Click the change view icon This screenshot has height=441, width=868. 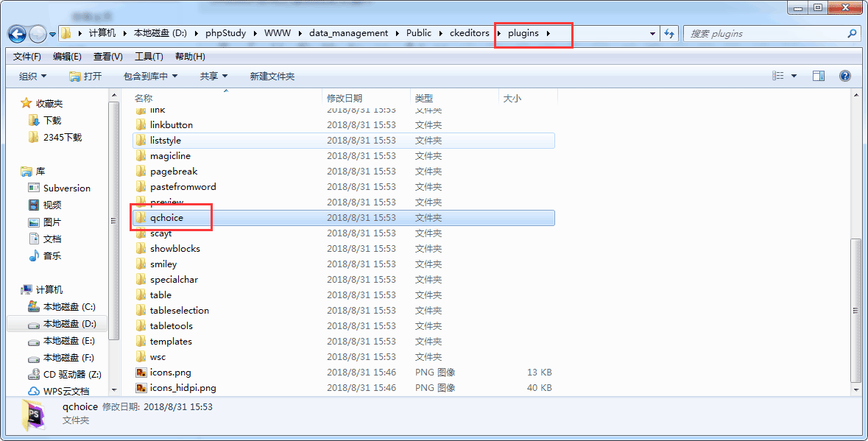tap(778, 76)
